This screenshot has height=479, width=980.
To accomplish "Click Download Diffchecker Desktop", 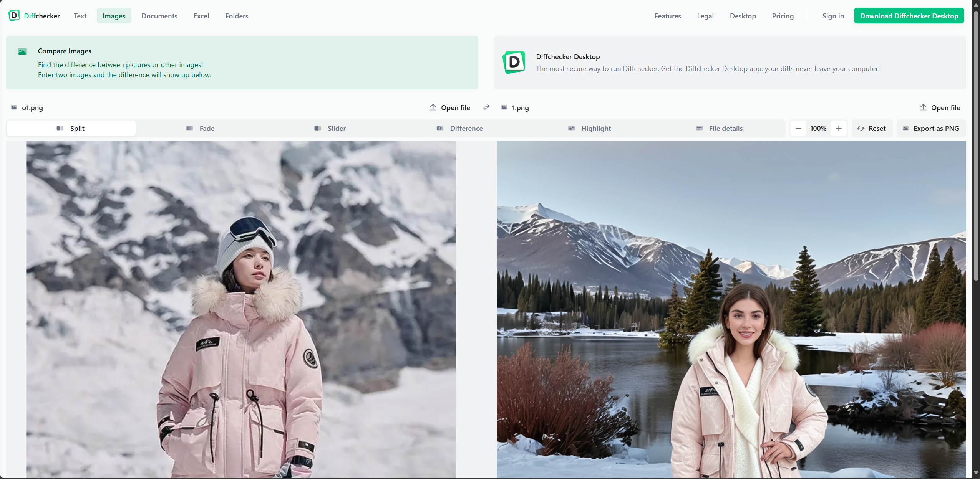I will click(x=909, y=16).
